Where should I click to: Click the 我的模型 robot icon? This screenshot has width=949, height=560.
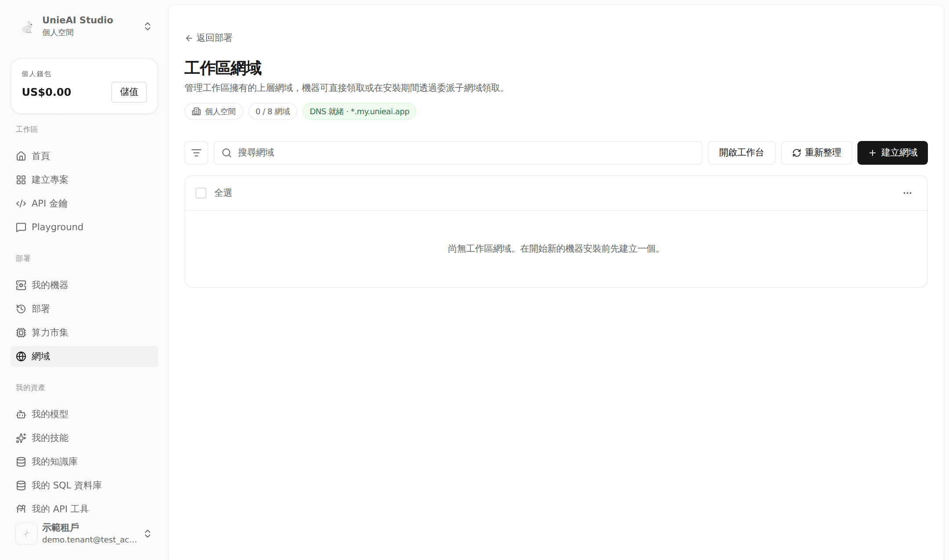(21, 414)
